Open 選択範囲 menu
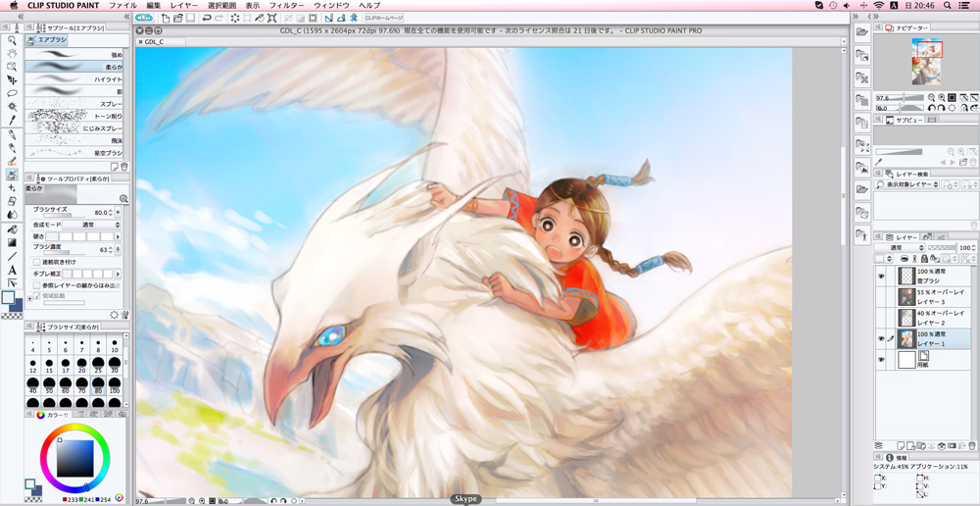 point(221,5)
